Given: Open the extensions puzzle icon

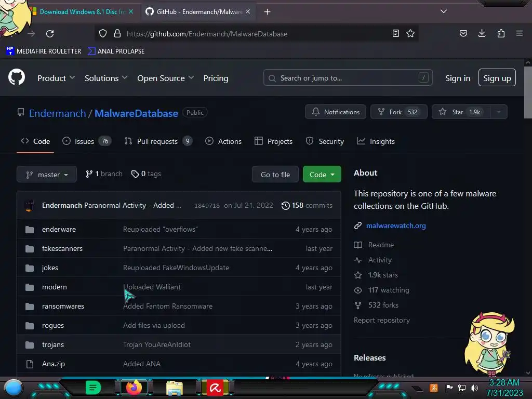Looking at the screenshot, I should coord(501,33).
